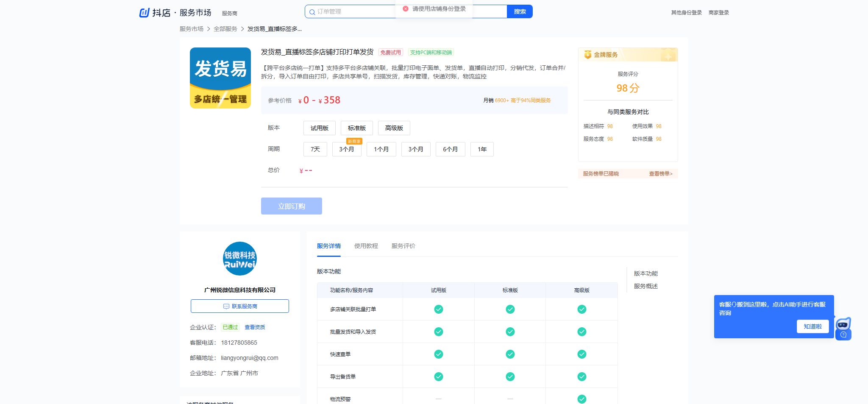Click checkmark for 快速查单 标准版

coord(510,354)
